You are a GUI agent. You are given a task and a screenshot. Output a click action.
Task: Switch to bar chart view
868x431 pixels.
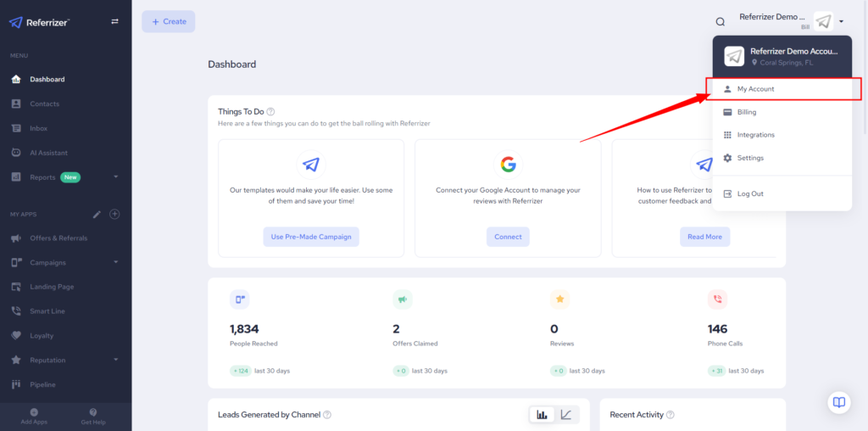[542, 414]
